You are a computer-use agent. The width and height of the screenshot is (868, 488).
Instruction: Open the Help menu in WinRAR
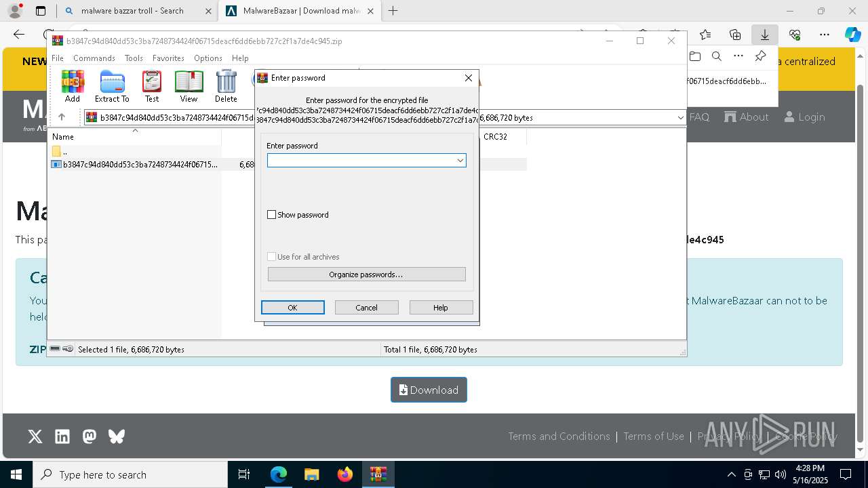(240, 58)
